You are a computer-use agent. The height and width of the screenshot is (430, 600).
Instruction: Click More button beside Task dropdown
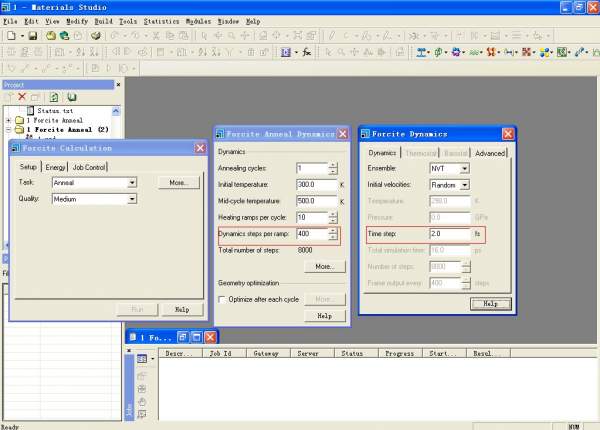178,183
